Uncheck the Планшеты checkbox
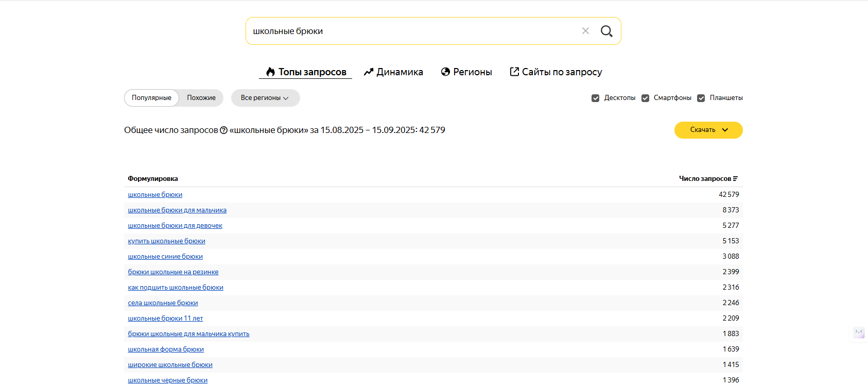This screenshot has height=384, width=868. [701, 98]
